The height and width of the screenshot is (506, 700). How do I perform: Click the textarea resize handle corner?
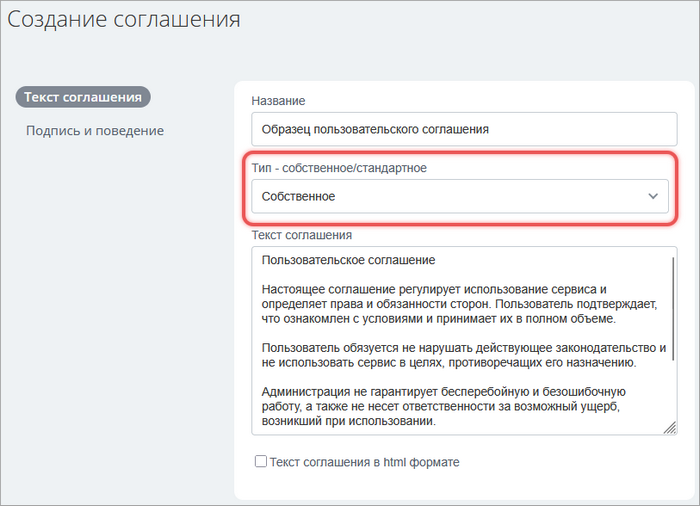[671, 428]
